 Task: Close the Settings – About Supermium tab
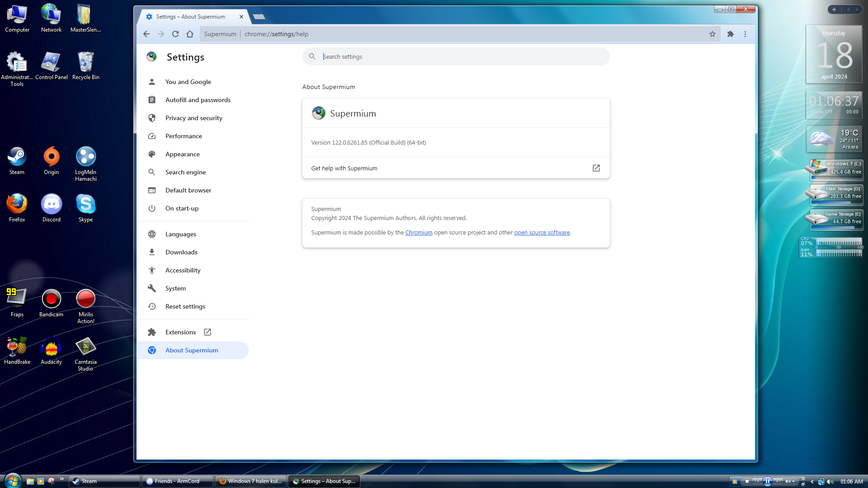click(x=241, y=17)
